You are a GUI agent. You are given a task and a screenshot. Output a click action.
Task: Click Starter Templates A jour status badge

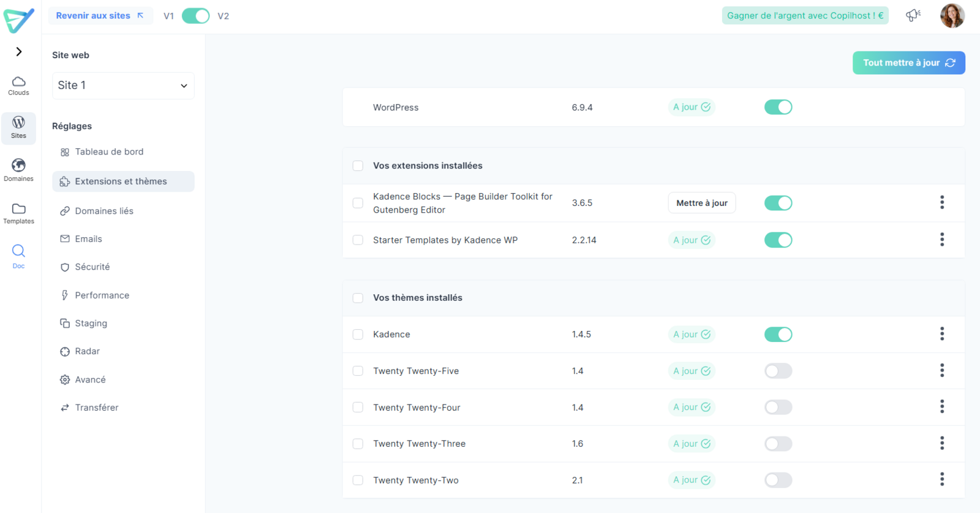pos(692,240)
